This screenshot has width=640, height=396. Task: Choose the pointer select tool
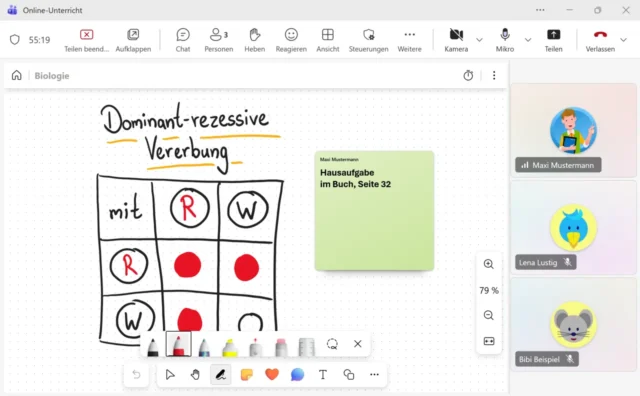pos(170,374)
